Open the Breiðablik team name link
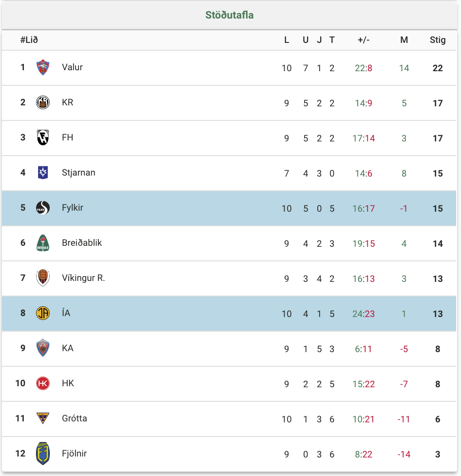The height and width of the screenshot is (476, 461). [82, 242]
